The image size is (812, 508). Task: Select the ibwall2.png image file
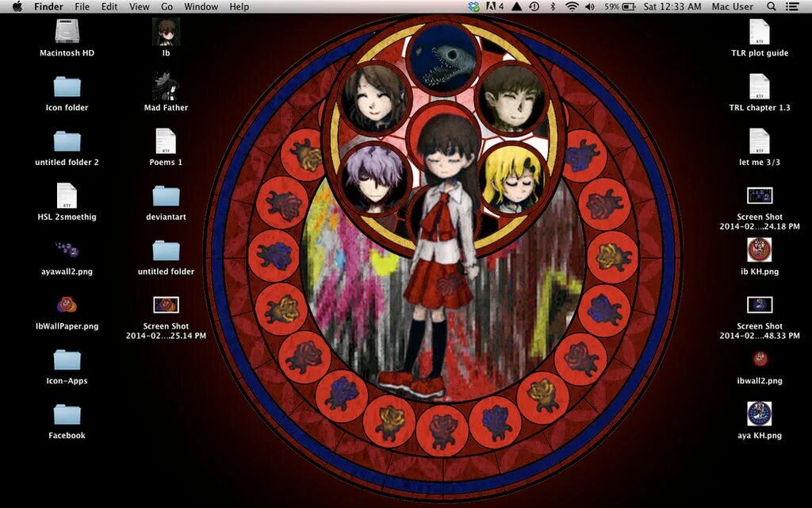click(760, 359)
